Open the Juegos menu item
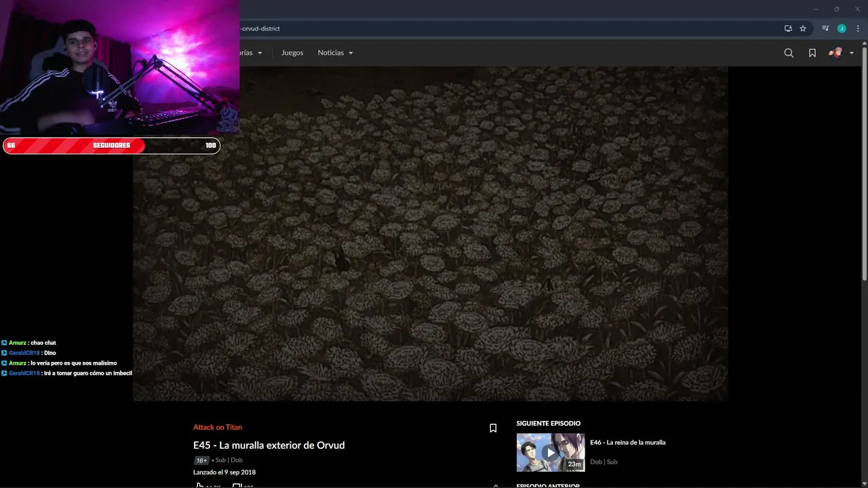Image resolution: width=868 pixels, height=488 pixels. (x=292, y=53)
